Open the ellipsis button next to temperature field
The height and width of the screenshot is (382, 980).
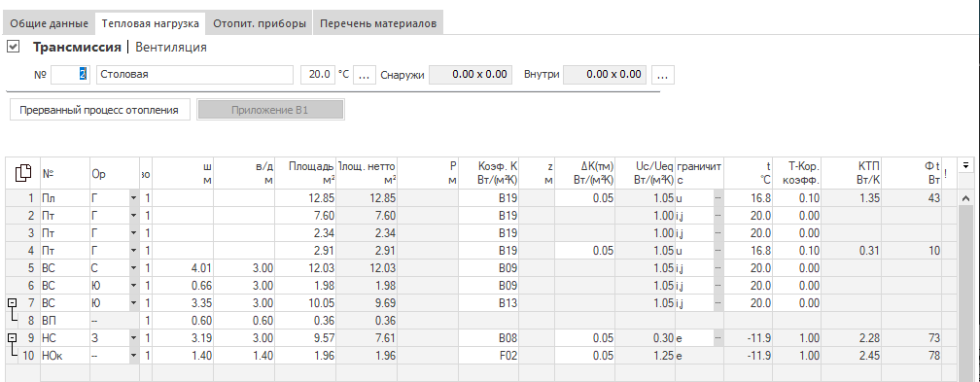click(x=364, y=75)
